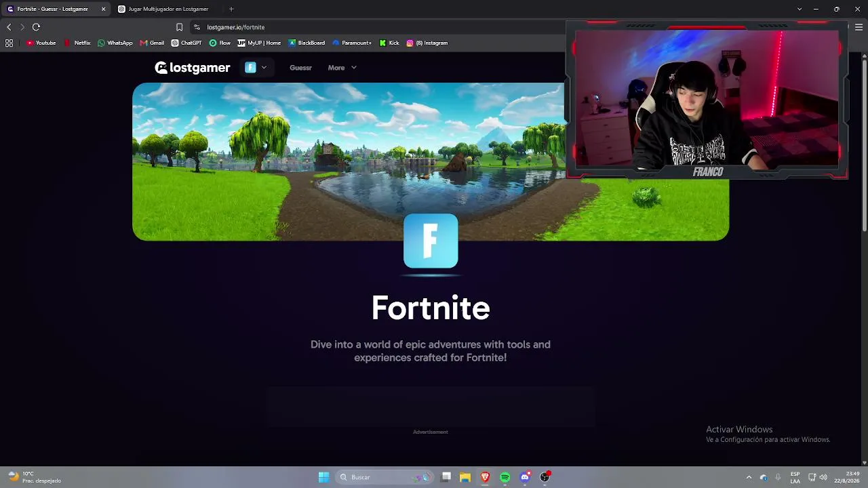The image size is (868, 488).
Task: Open the Windows Start menu
Action: 323,477
